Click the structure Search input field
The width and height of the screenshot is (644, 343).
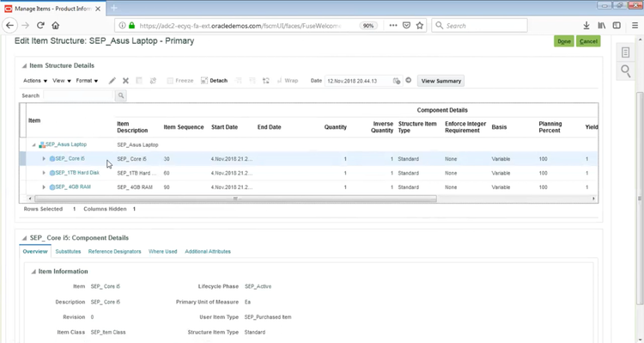click(x=78, y=95)
